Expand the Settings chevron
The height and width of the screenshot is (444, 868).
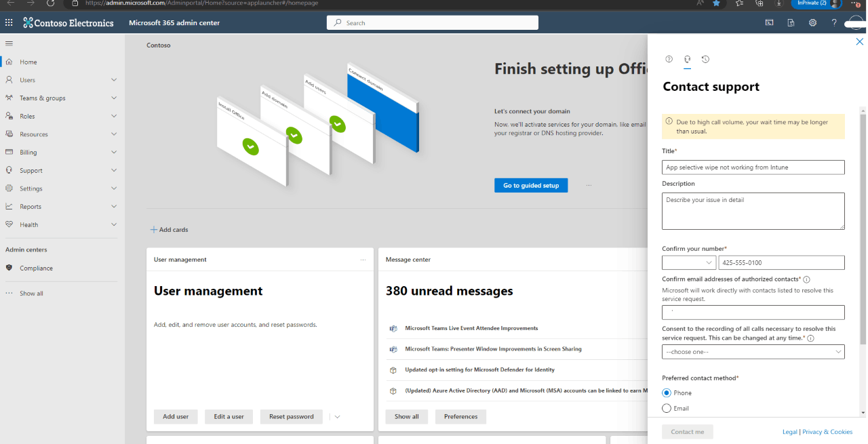114,188
